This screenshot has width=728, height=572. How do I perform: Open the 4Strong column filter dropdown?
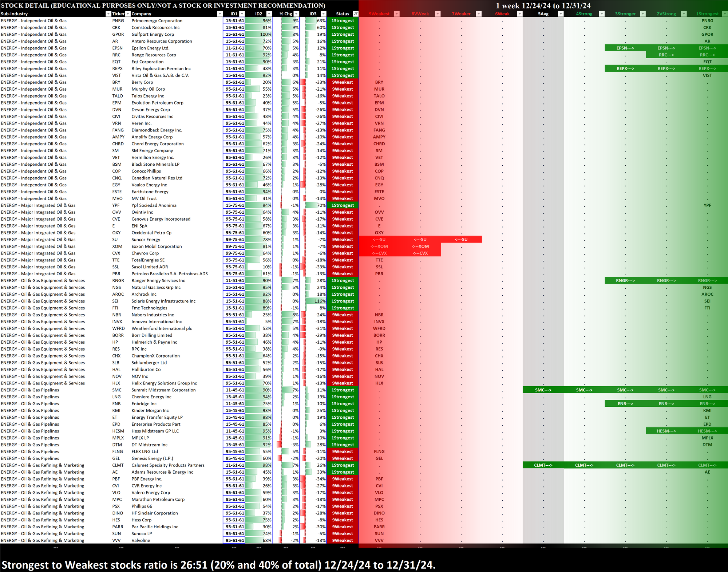(x=602, y=14)
